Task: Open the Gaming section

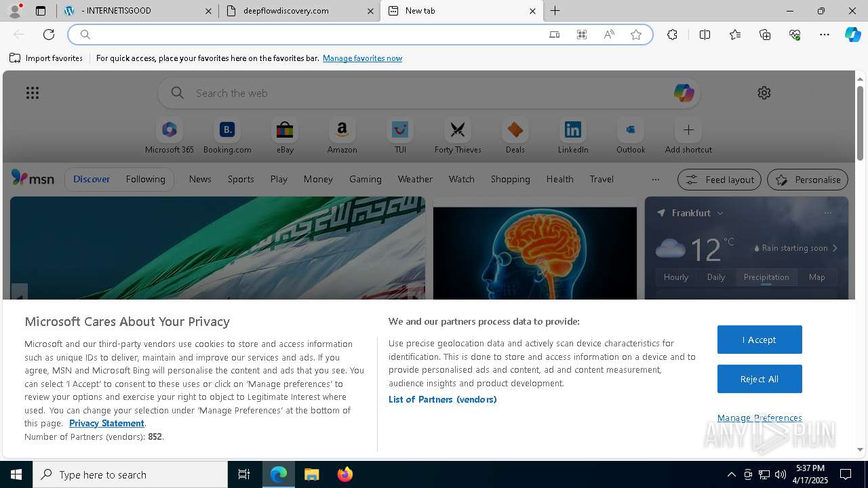Action: click(366, 179)
